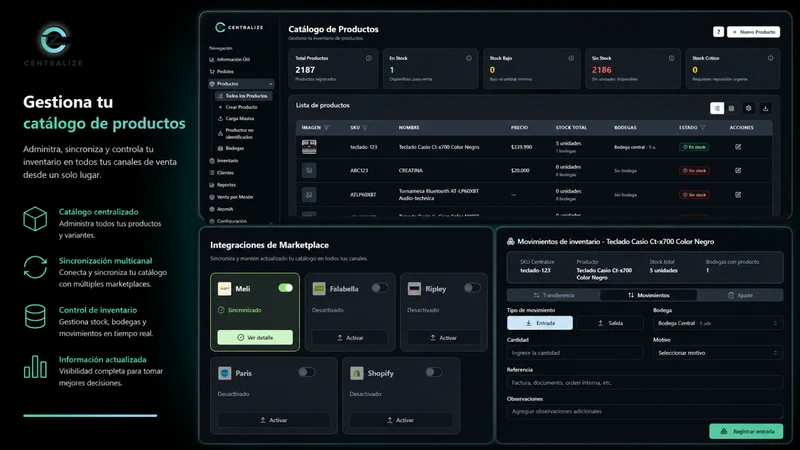
Task: Click the Shopify marketplace logo
Action: (357, 373)
